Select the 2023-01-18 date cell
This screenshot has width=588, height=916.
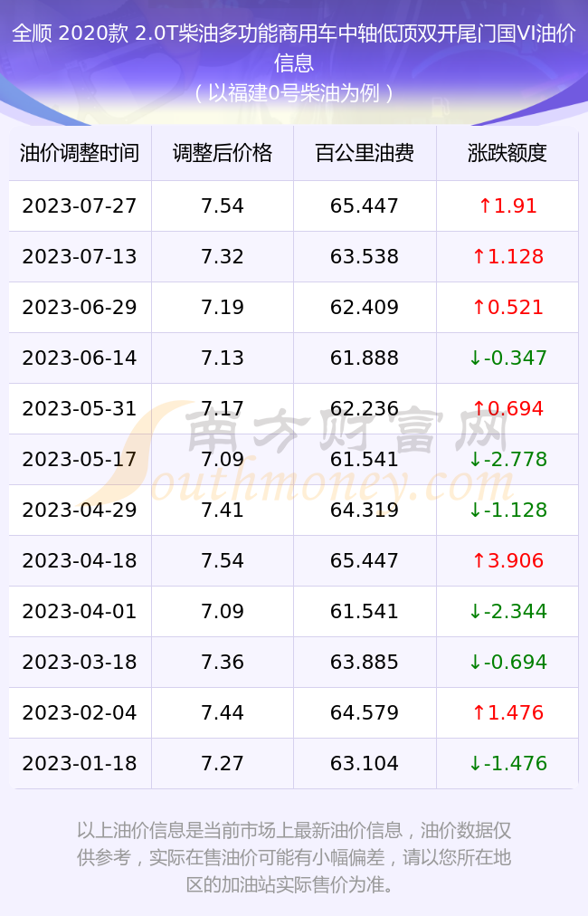click(x=80, y=763)
